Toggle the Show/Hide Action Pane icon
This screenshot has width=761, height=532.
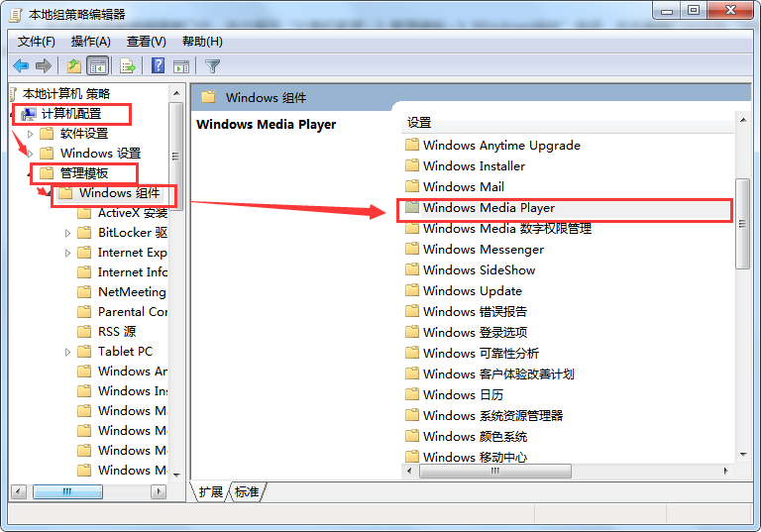pos(181,66)
